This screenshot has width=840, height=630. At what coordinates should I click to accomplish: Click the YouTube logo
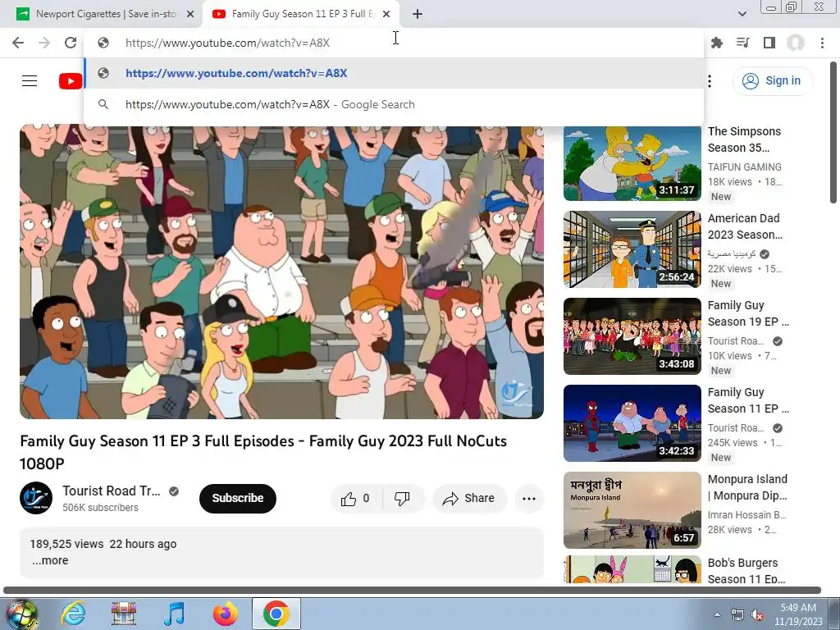coord(71,81)
